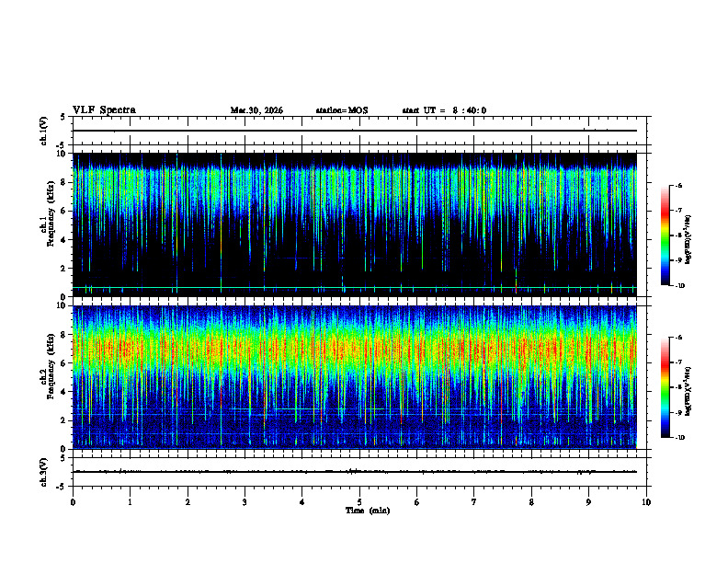Click time axis tick label 0
This screenshot has height=563, width=728.
73,502
